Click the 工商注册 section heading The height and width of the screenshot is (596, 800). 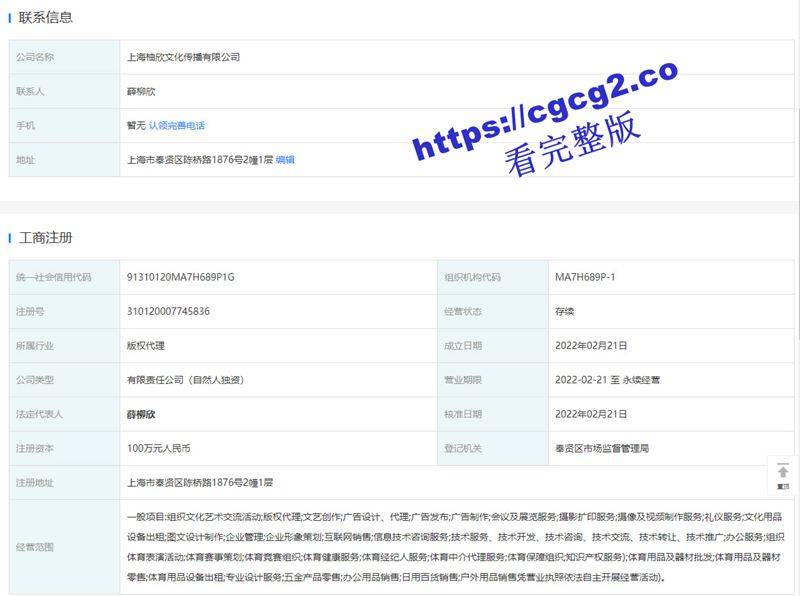45,238
